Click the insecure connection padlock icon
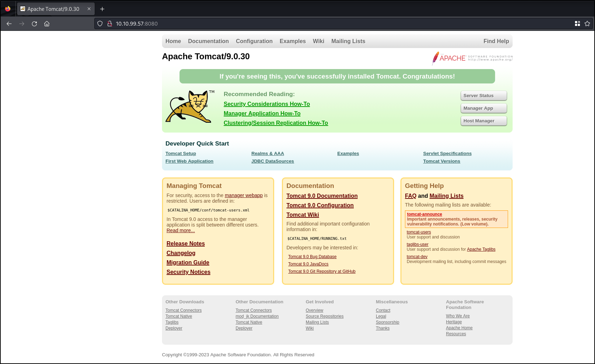 pos(109,23)
